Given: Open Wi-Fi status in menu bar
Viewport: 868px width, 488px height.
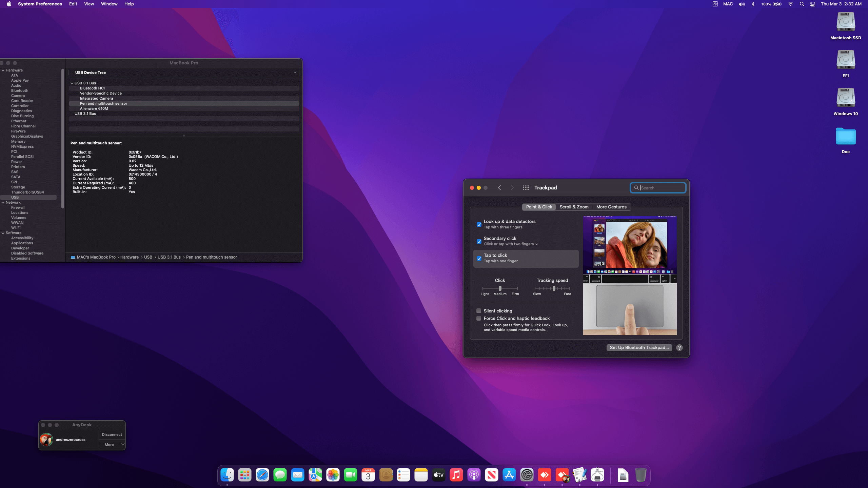Looking at the screenshot, I should (791, 4).
